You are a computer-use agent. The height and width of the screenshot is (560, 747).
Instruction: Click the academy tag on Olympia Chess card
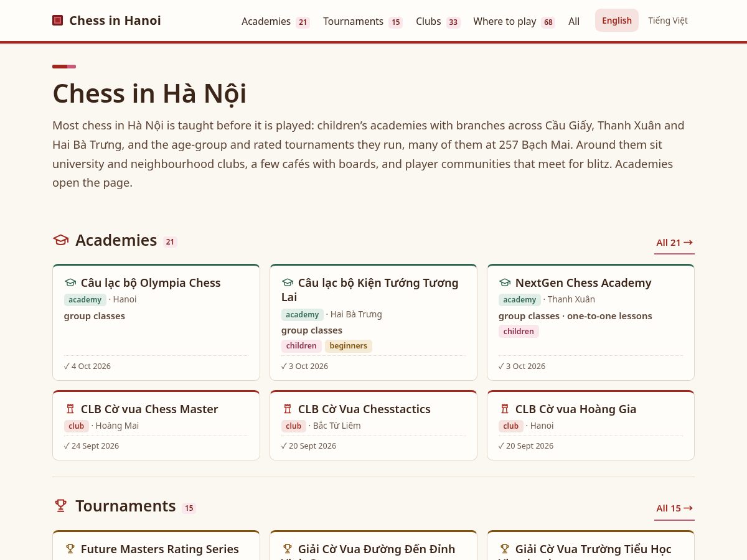[x=85, y=300]
